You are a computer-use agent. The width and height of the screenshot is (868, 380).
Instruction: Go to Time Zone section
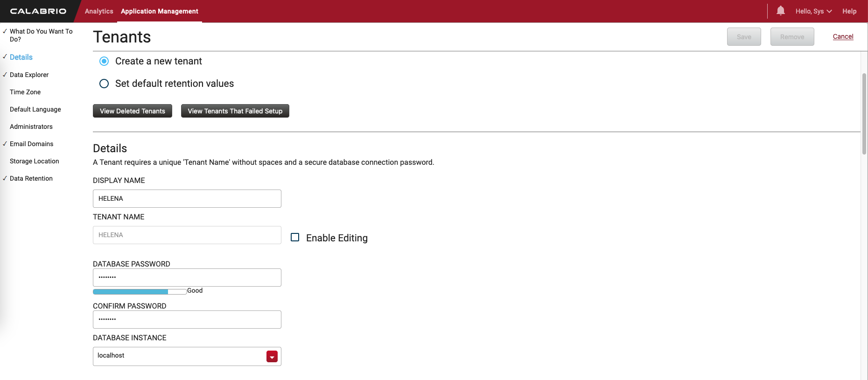(x=25, y=92)
